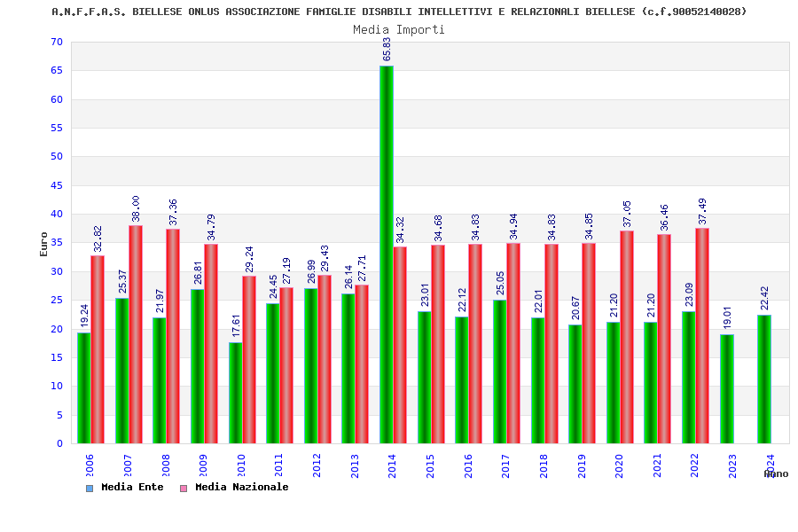Click the 29.24 value above 2010
Image resolution: width=798 pixels, height=532 pixels.
(x=249, y=259)
